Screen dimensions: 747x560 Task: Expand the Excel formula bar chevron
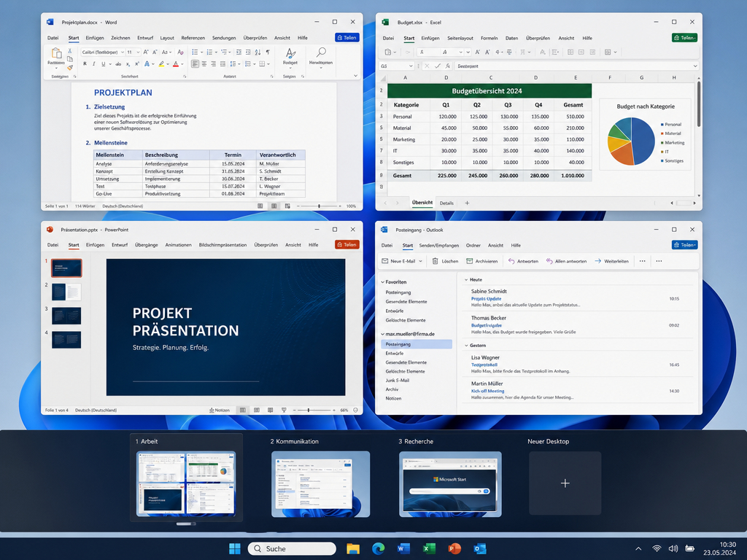click(695, 66)
